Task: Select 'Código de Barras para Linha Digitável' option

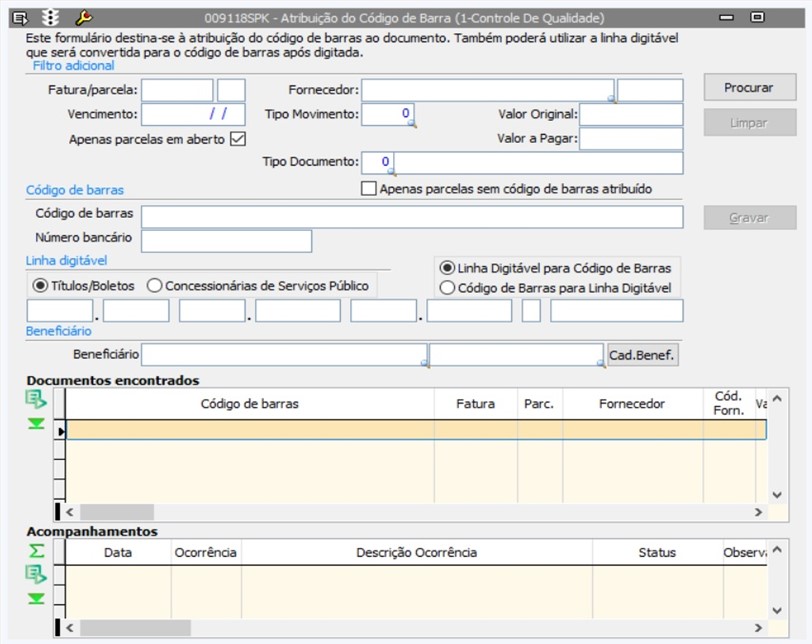Action: pos(446,288)
